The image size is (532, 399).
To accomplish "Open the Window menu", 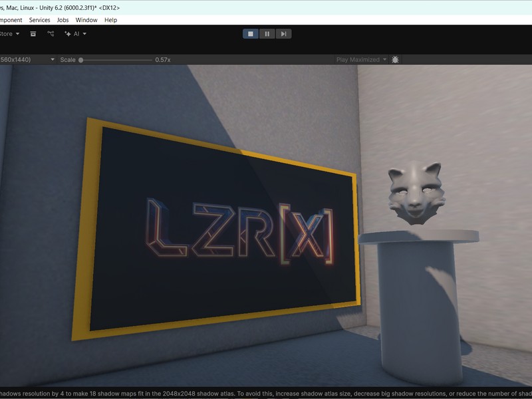I will coord(86,20).
